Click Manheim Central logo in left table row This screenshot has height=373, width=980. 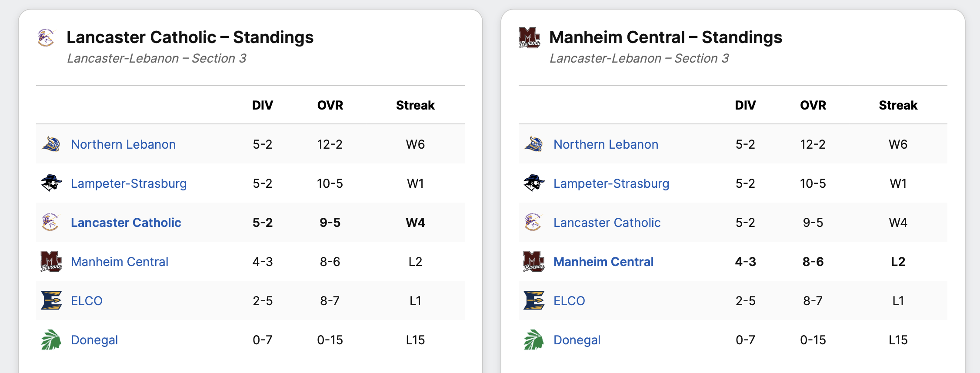click(x=51, y=261)
